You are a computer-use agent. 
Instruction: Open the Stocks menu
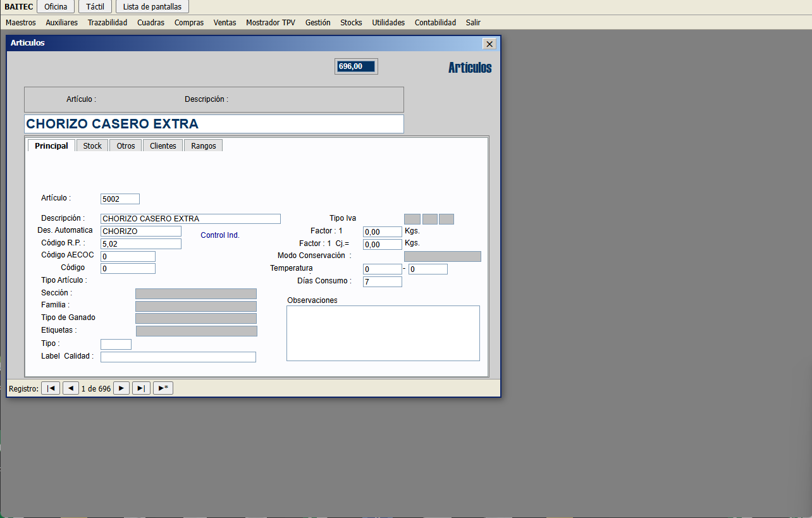pyautogui.click(x=352, y=22)
